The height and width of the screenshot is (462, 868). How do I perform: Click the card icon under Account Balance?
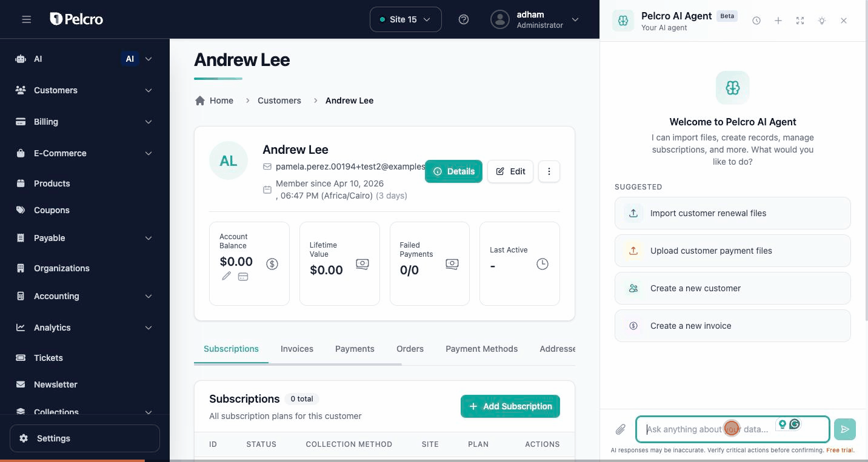pos(243,277)
